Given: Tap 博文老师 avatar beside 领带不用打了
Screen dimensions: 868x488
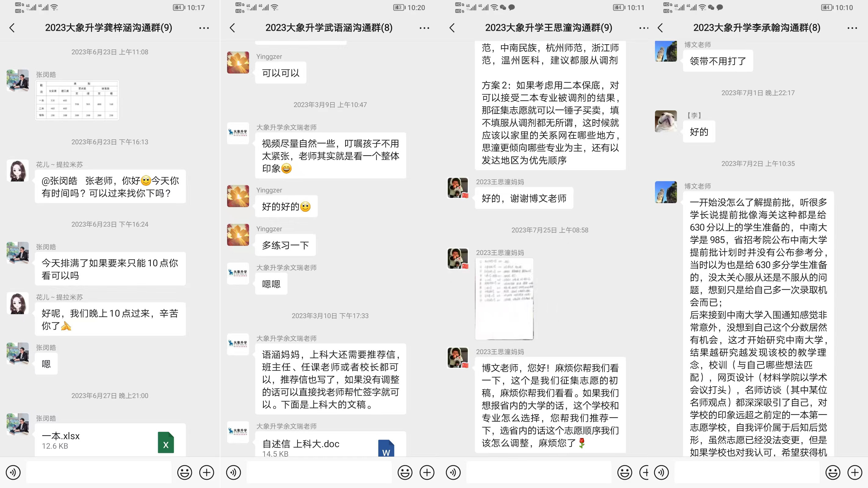Looking at the screenshot, I should (x=666, y=51).
